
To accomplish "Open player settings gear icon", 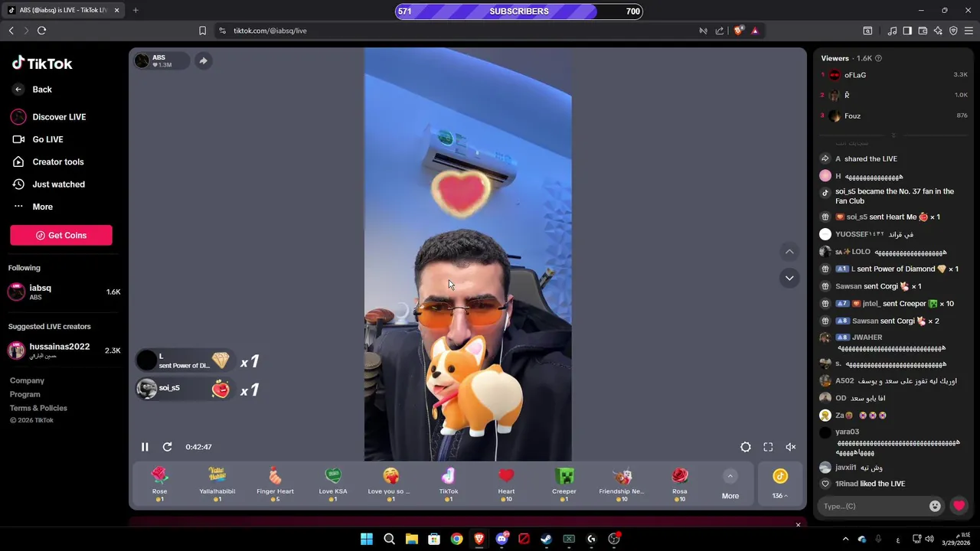I will click(746, 447).
